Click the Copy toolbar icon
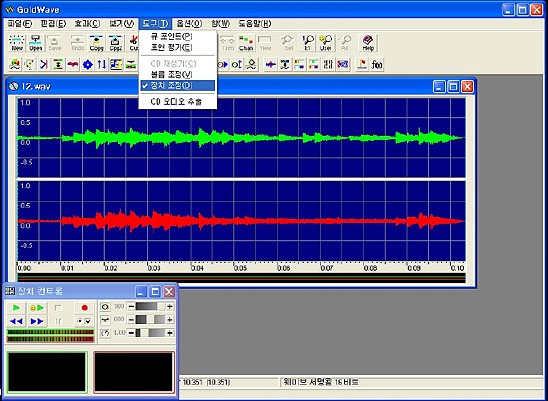Screen dimensions: 548x401 tap(96, 43)
